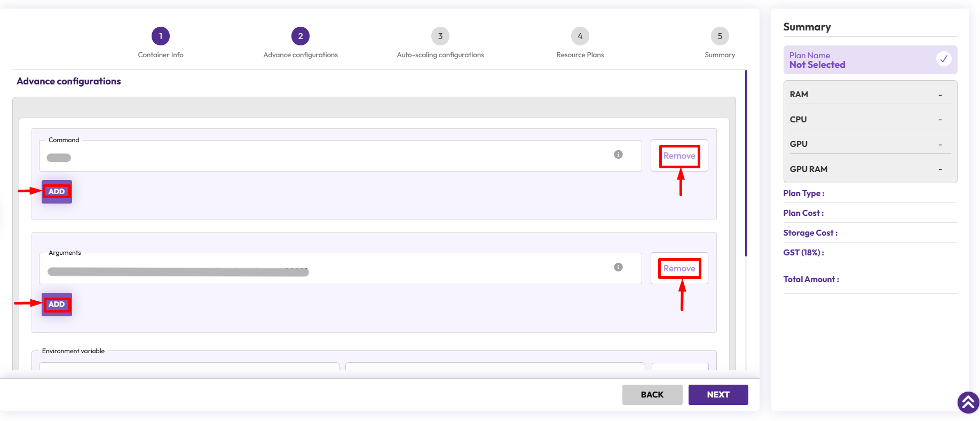980x421 pixels.
Task: Click the Arguments field info icon
Action: pos(618,267)
